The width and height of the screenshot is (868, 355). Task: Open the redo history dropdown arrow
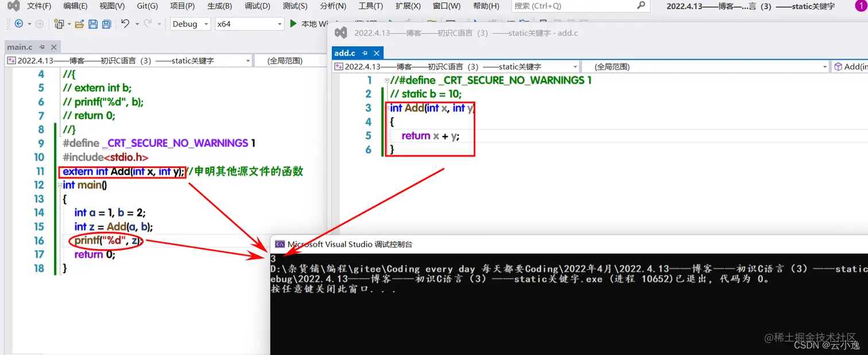pyautogui.click(x=160, y=24)
